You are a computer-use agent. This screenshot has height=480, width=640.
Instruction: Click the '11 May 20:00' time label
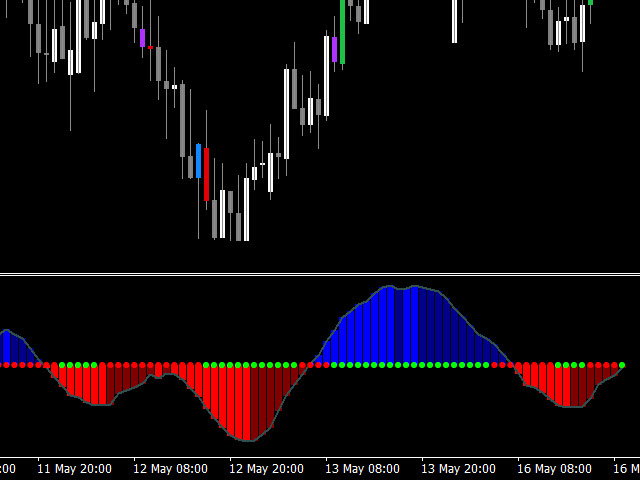(74, 469)
